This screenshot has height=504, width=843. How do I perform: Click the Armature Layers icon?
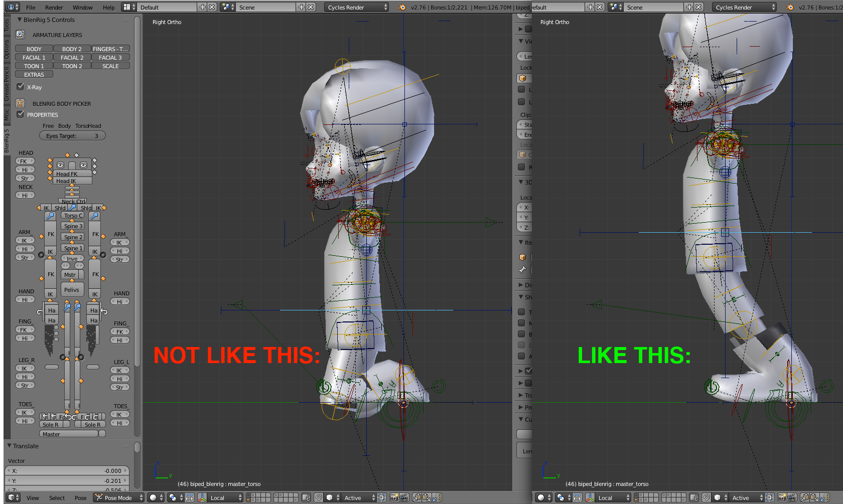tap(20, 35)
